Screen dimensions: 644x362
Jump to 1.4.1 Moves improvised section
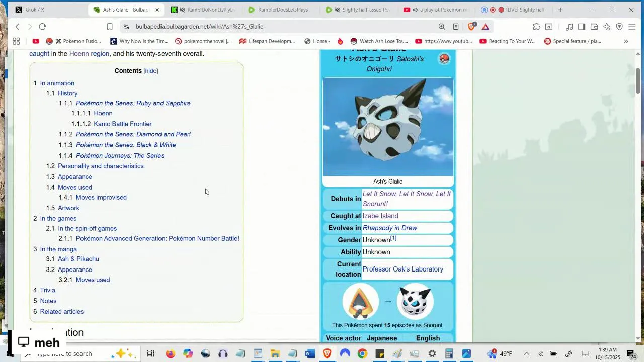(101, 197)
